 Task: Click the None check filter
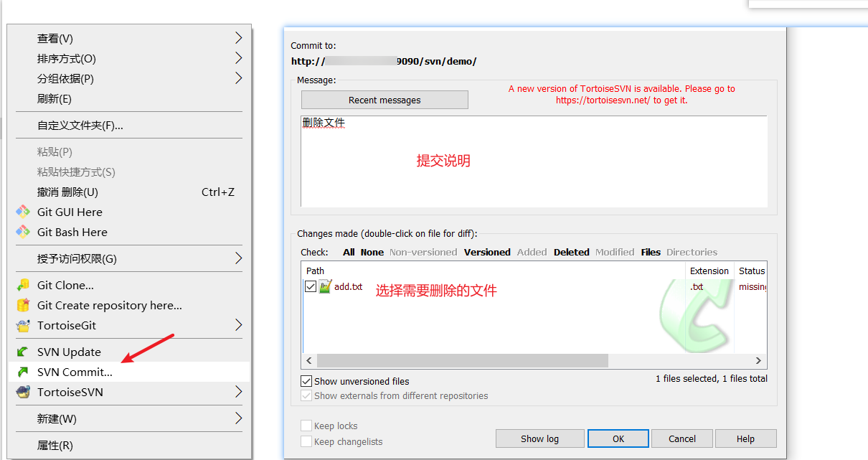point(372,252)
